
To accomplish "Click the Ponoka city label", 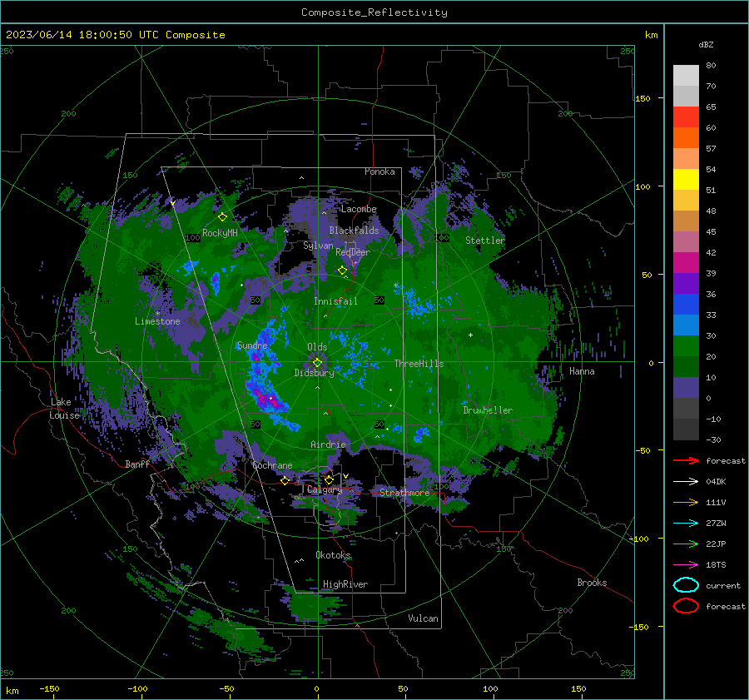I will (379, 171).
